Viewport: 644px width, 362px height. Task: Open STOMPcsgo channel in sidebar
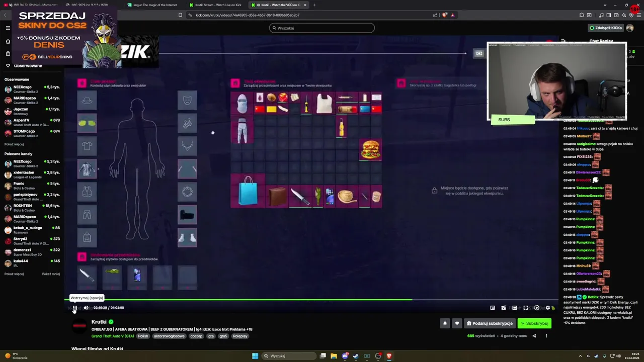click(x=32, y=133)
